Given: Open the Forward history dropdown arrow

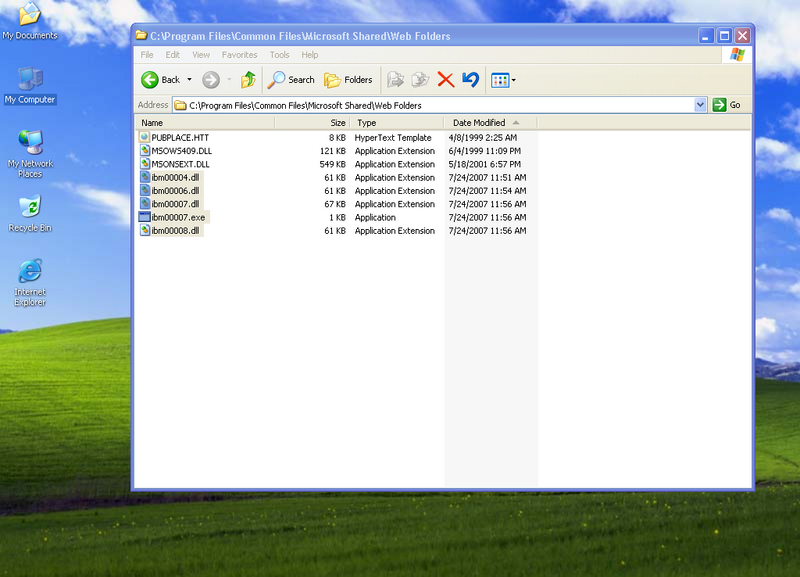Looking at the screenshot, I should point(229,80).
